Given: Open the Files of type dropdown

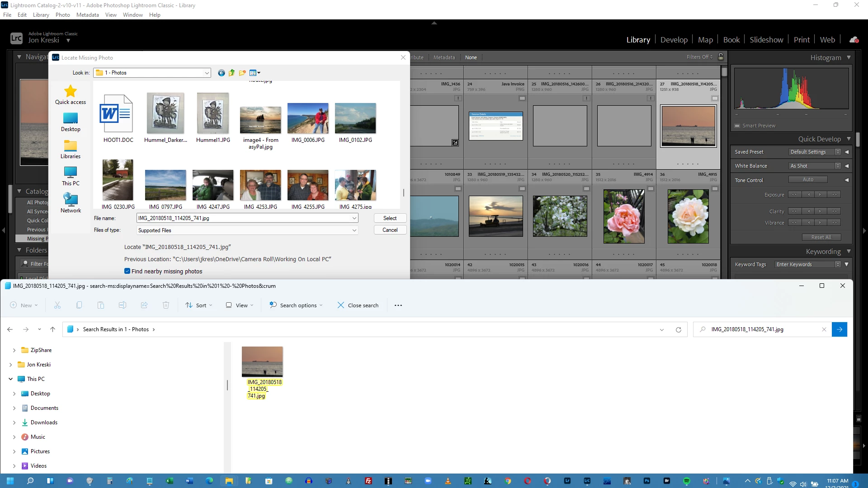Looking at the screenshot, I should pos(354,230).
